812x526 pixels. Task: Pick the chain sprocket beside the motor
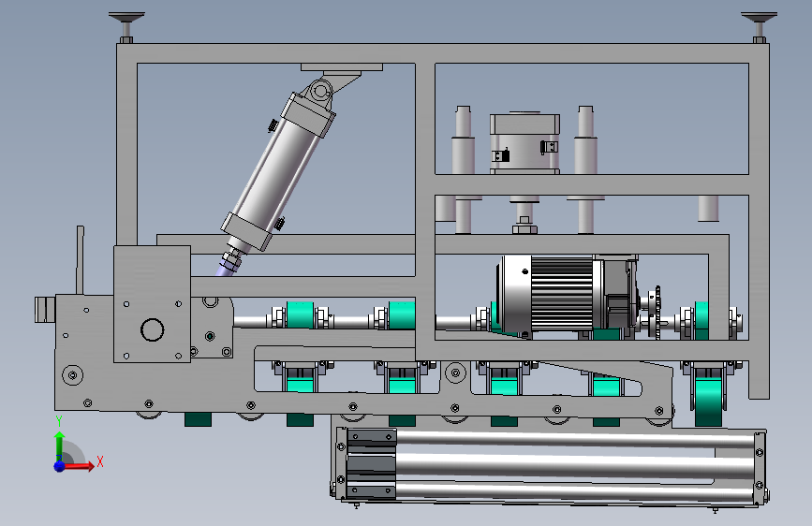coord(657,313)
